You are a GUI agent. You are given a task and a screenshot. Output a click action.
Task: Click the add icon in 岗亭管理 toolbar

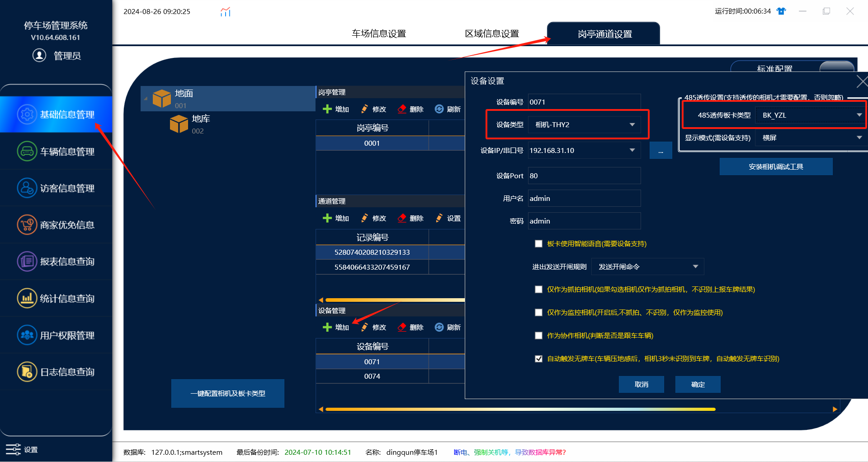tap(327, 109)
